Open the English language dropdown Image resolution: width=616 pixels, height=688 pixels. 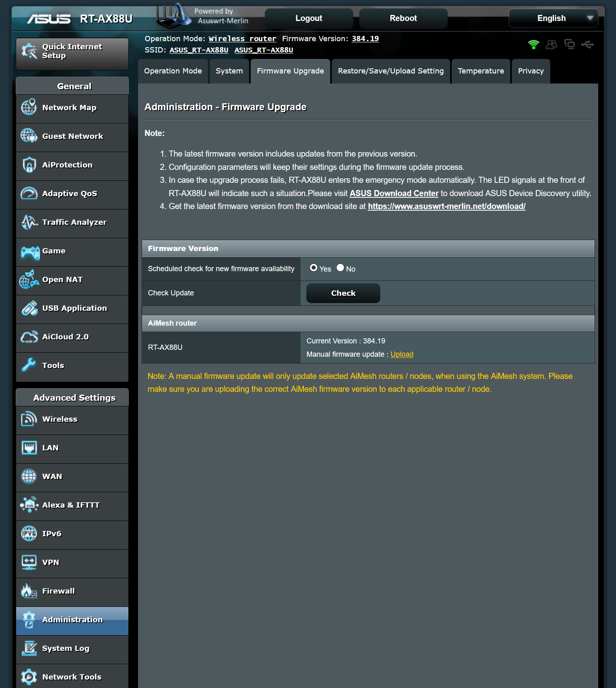coord(553,18)
